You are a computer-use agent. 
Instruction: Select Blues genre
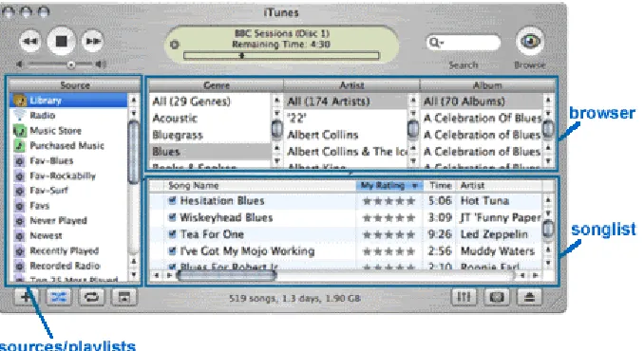pos(210,152)
